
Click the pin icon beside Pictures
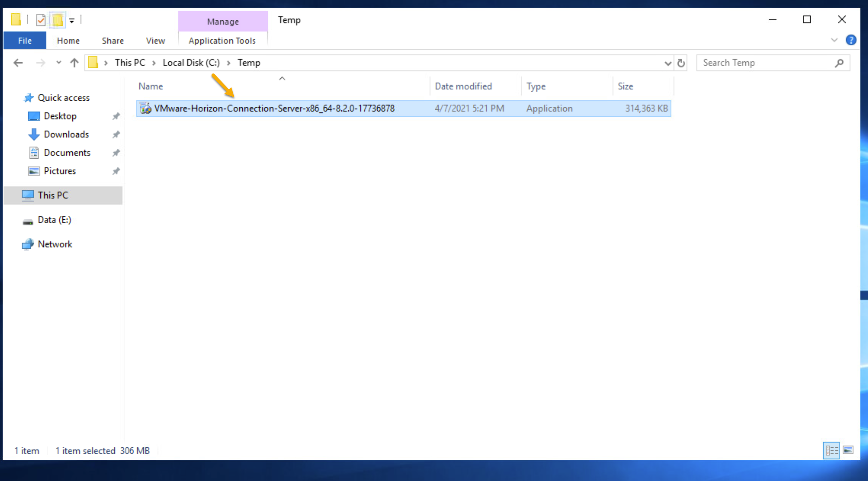click(116, 171)
